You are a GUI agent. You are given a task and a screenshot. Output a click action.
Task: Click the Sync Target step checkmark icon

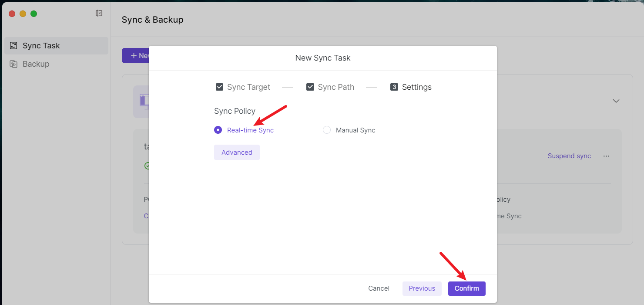tap(220, 87)
